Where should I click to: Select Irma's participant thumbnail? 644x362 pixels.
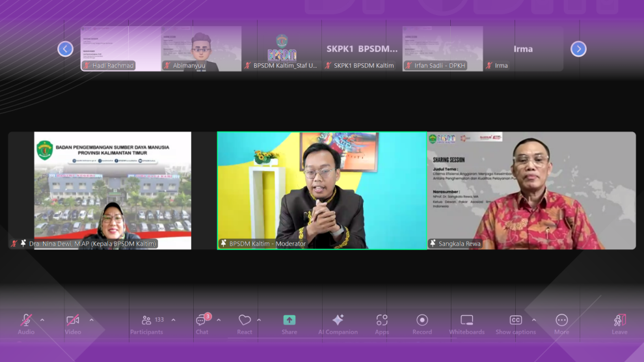(523, 49)
